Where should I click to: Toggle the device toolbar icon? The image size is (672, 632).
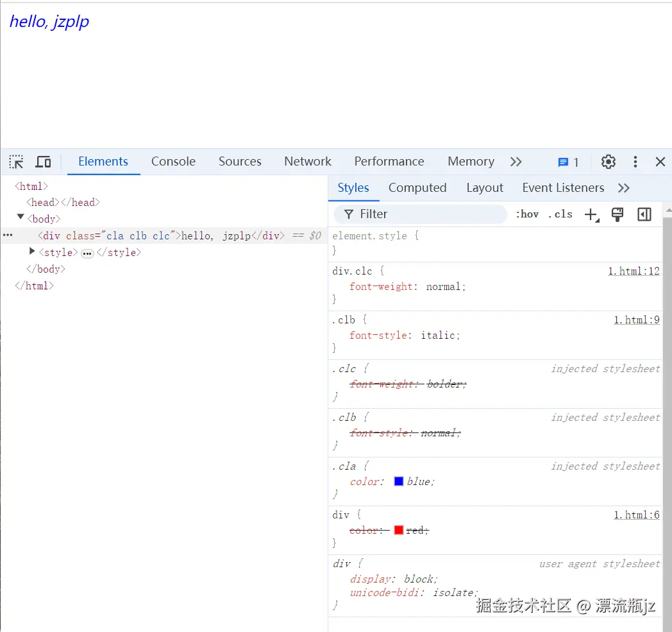coord(43,162)
